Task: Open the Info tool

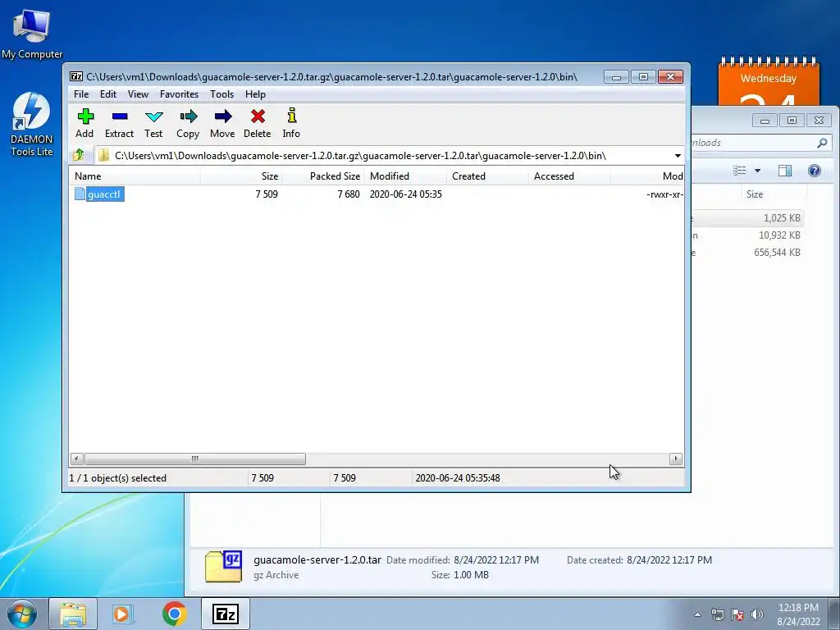Action: click(x=291, y=123)
